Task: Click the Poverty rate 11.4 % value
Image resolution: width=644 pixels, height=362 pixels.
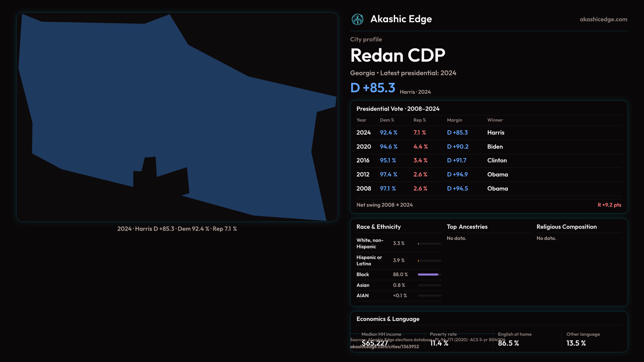Action: point(439,343)
